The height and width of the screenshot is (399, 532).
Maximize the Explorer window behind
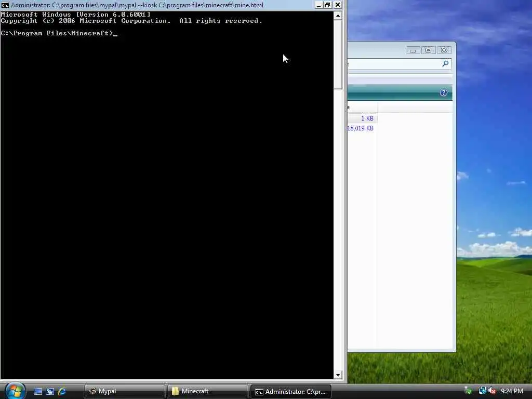click(x=428, y=50)
